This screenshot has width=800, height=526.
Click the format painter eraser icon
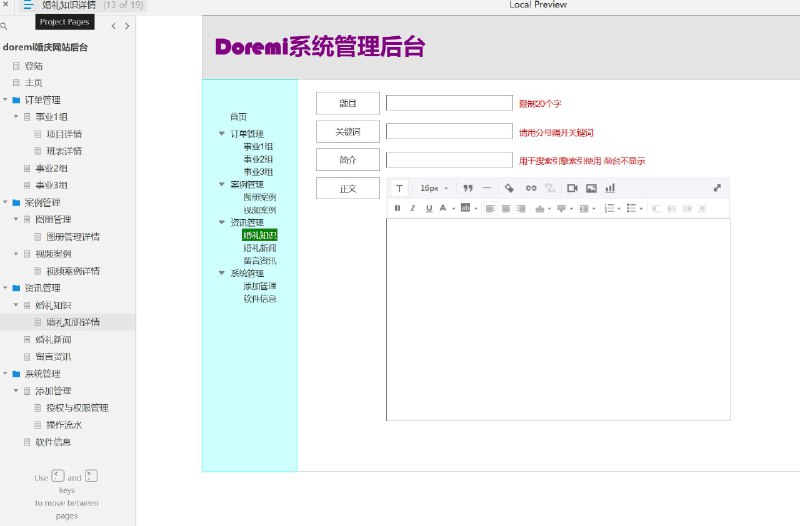509,188
